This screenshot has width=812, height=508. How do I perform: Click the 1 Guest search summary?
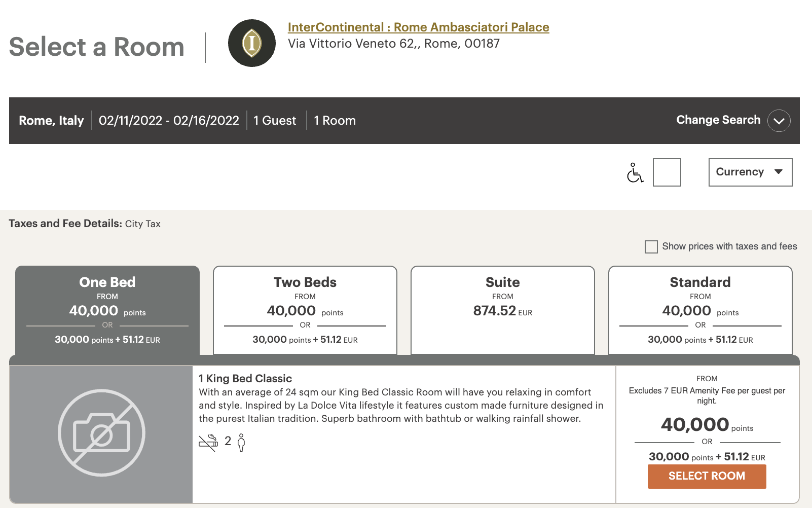(x=275, y=121)
